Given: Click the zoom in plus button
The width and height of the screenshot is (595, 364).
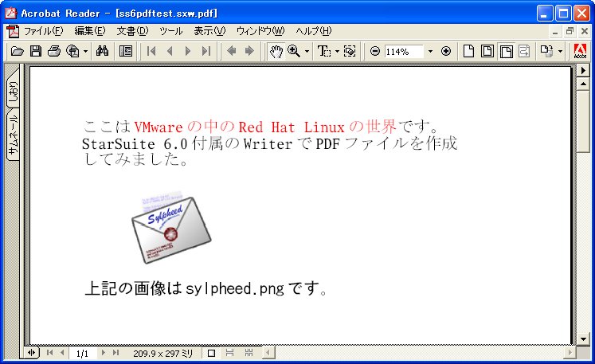Looking at the screenshot, I should pos(446,51).
